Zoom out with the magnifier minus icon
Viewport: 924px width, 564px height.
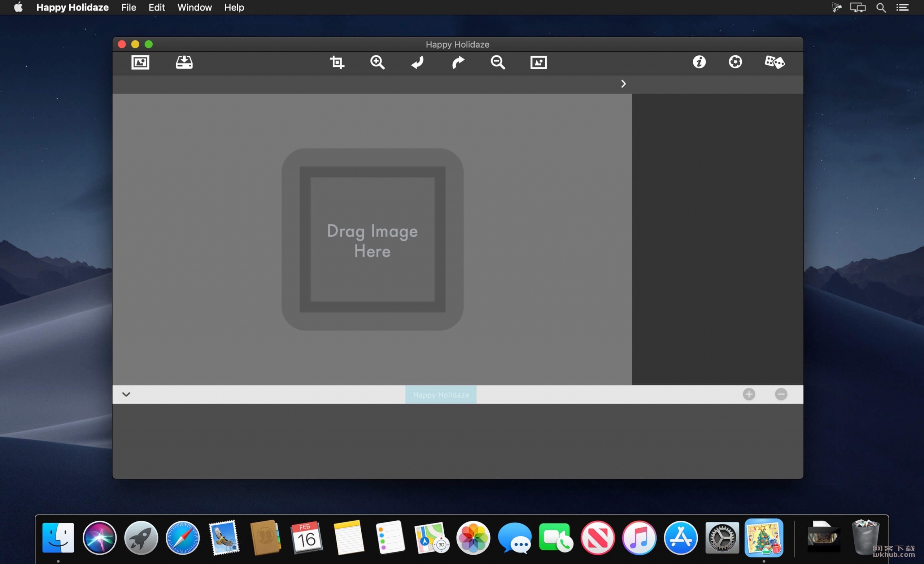pos(498,62)
